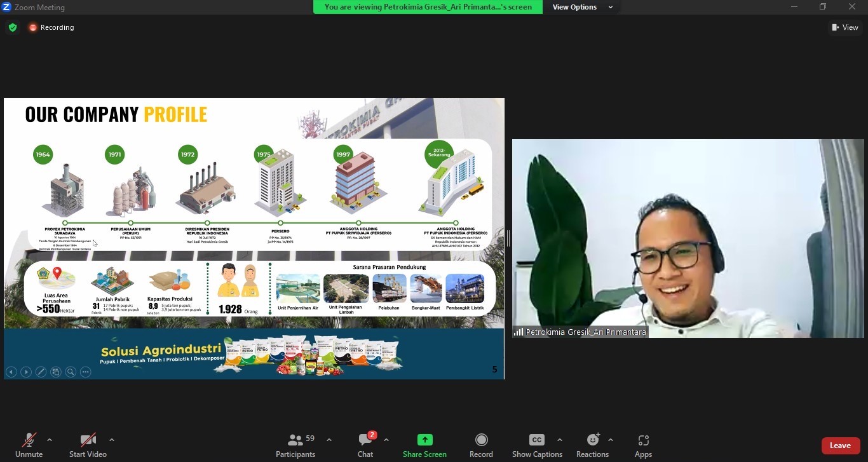Click the 1964 timeline marker
This screenshot has height=462, width=868.
pyautogui.click(x=43, y=154)
